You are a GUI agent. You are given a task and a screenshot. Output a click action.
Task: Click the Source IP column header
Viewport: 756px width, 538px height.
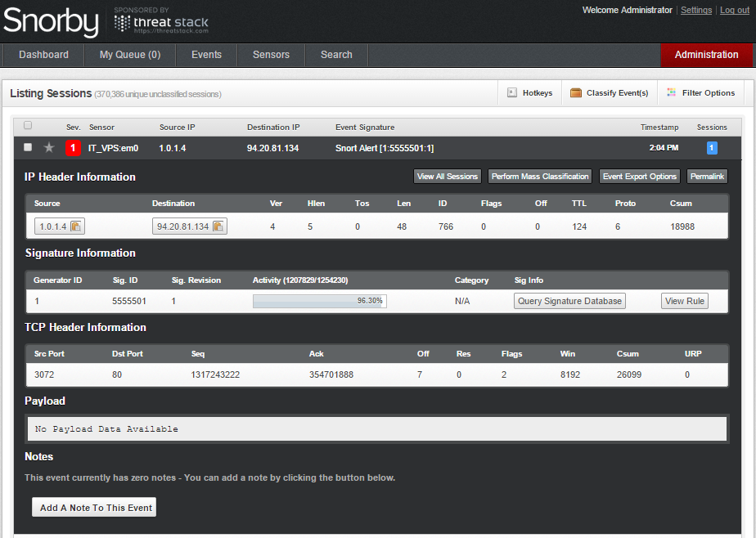click(x=178, y=128)
